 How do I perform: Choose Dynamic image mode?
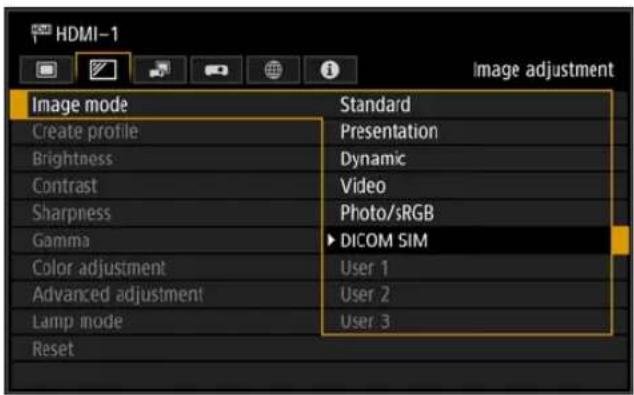tap(467, 159)
